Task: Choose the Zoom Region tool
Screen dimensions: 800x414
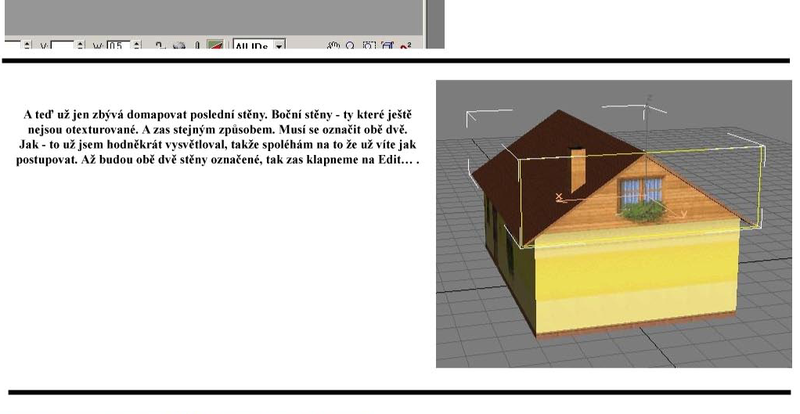Action: pos(371,45)
